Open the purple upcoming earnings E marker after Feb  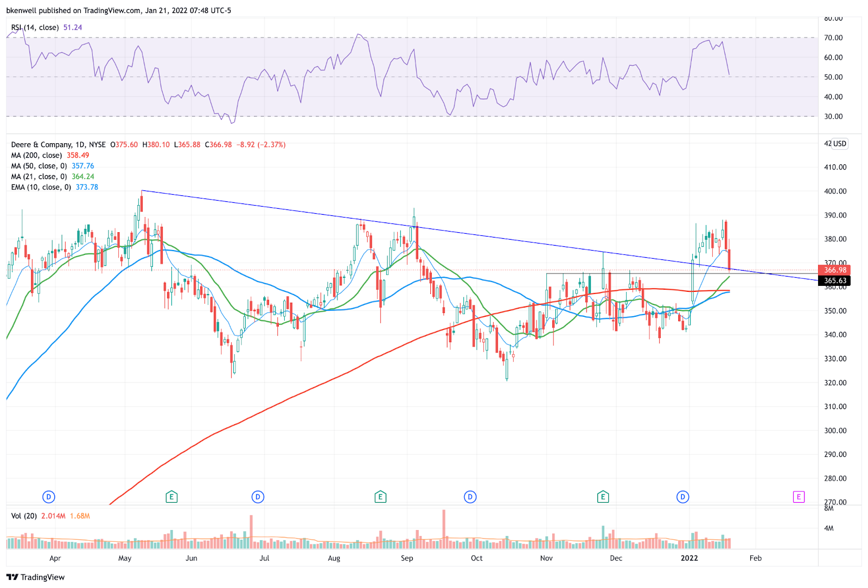pos(799,497)
